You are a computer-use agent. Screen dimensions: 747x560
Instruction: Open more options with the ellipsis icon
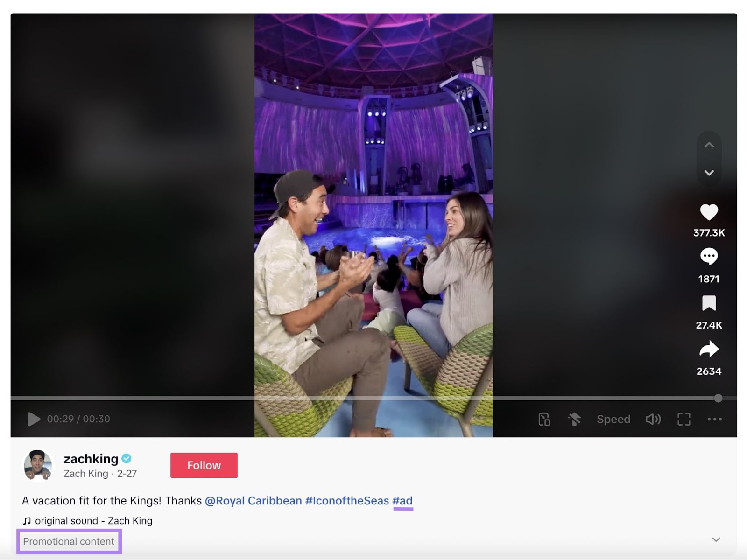713,419
